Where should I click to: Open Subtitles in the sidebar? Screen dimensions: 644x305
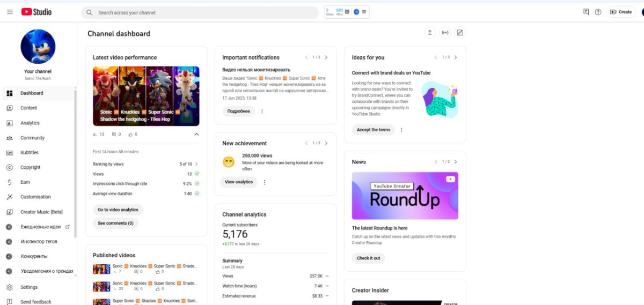38,153
